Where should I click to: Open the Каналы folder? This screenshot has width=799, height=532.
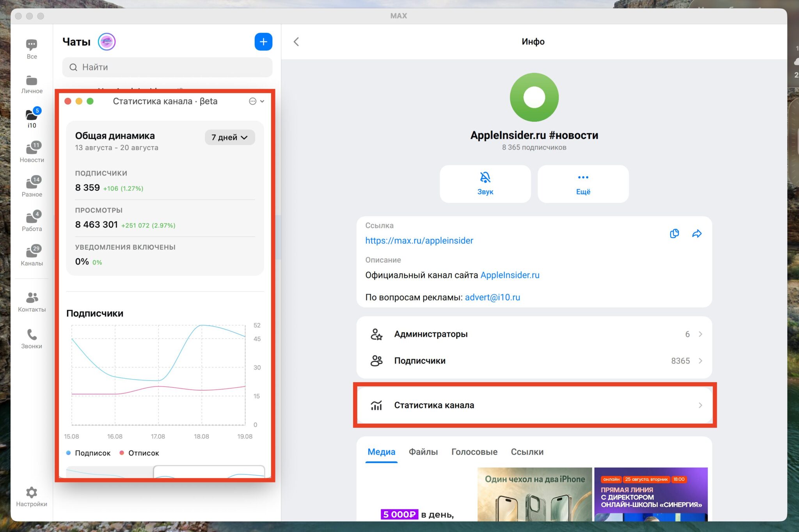(32, 255)
